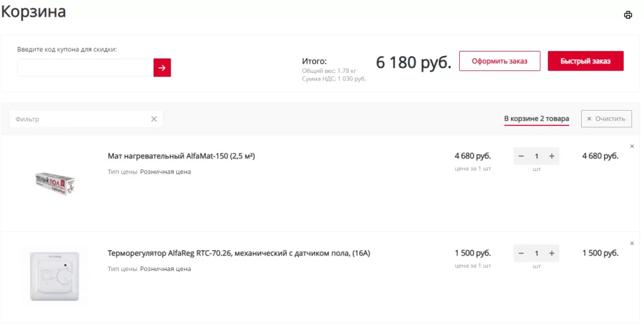The image size is (644, 332).
Task: Remove AlfaReg RTC-70.26 thermostat from cart
Action: (x=632, y=243)
